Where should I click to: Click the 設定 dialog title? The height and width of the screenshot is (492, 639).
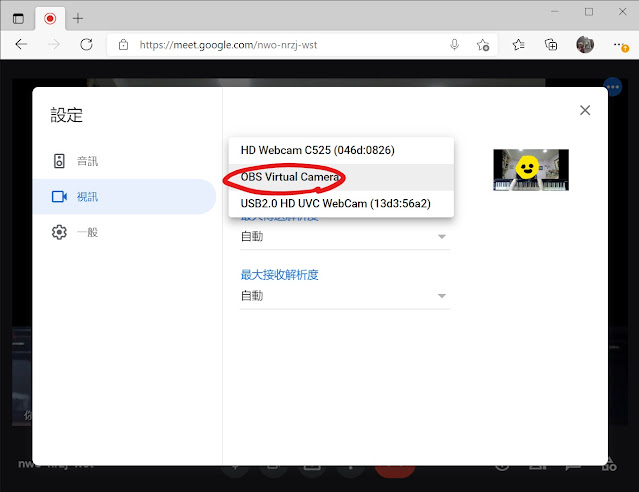coord(66,115)
